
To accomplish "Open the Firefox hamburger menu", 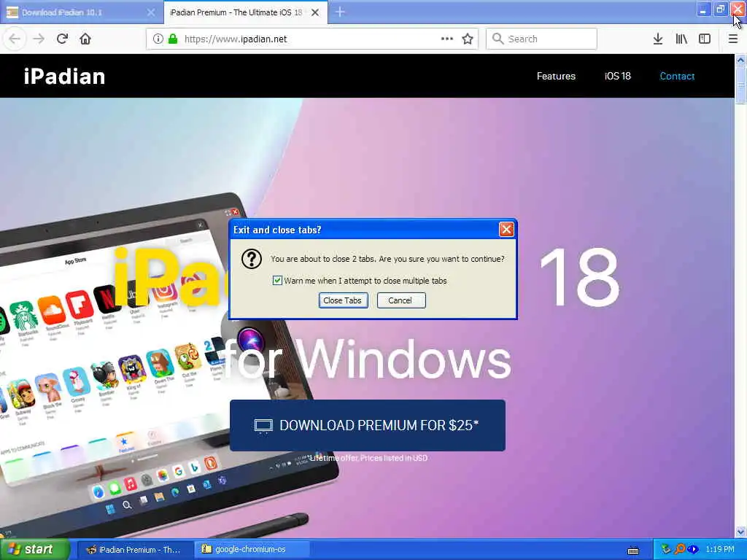I will pyautogui.click(x=733, y=39).
